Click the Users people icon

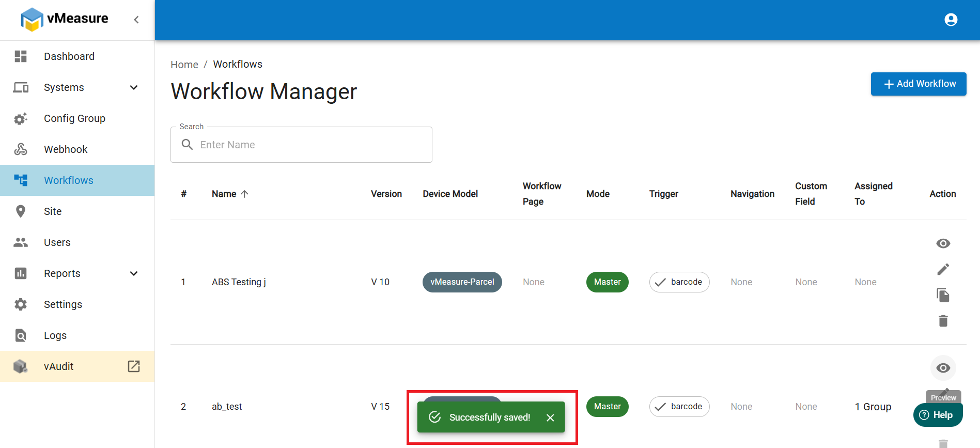(x=21, y=242)
